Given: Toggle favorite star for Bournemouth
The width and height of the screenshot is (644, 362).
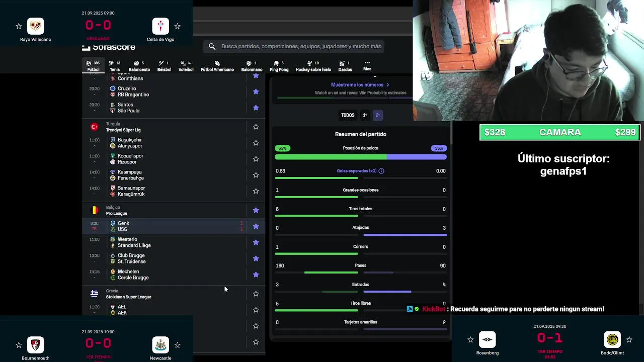Looking at the screenshot, I should tap(19, 345).
